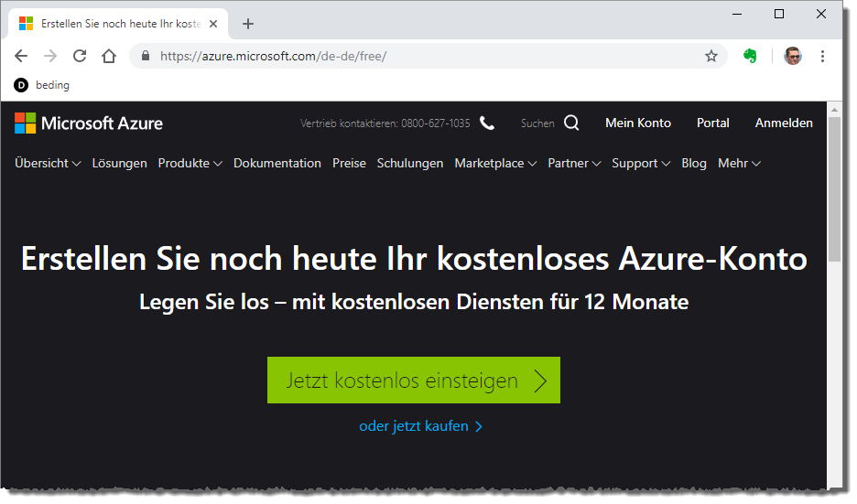Go back with the browser back arrow
The image size is (857, 504).
pos(21,56)
